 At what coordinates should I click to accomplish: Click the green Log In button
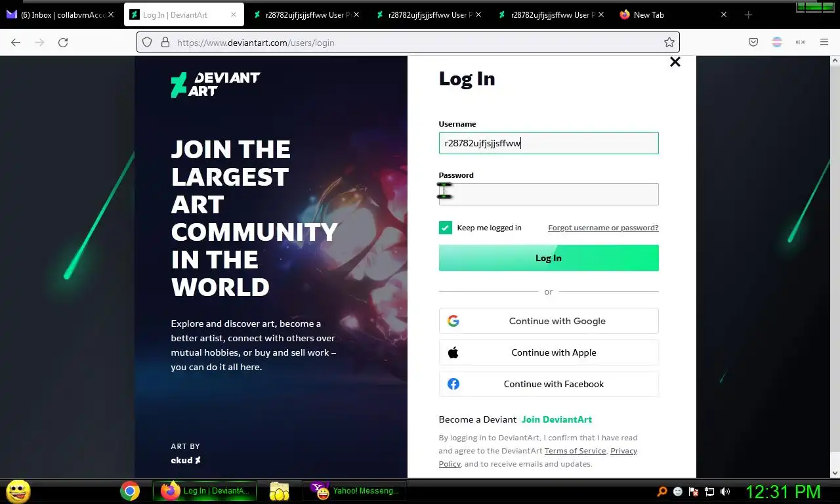click(549, 258)
